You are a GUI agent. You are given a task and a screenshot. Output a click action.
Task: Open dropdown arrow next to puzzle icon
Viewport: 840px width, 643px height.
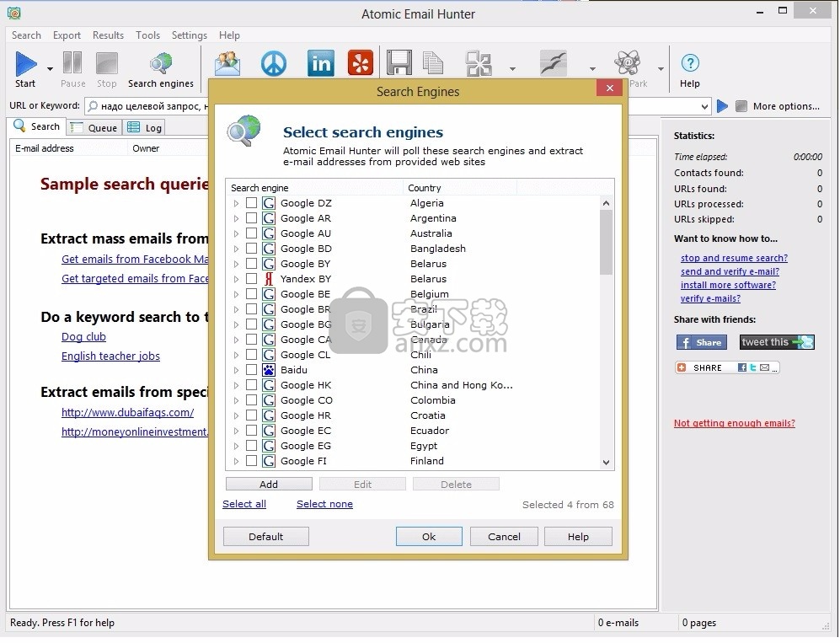point(513,68)
